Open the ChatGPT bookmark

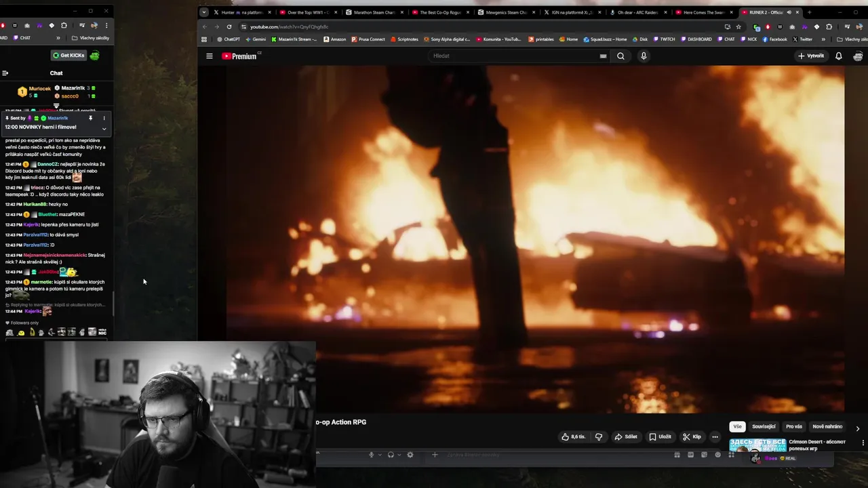point(229,39)
